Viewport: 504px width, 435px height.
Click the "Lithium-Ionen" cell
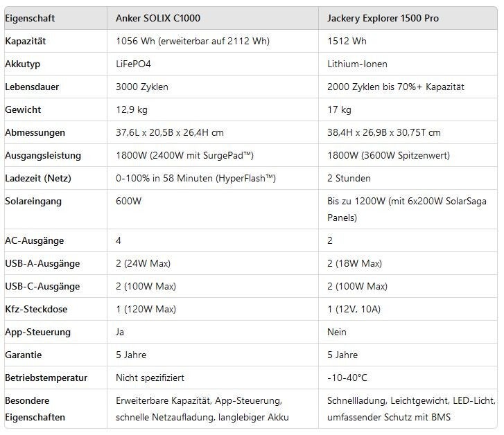point(357,64)
